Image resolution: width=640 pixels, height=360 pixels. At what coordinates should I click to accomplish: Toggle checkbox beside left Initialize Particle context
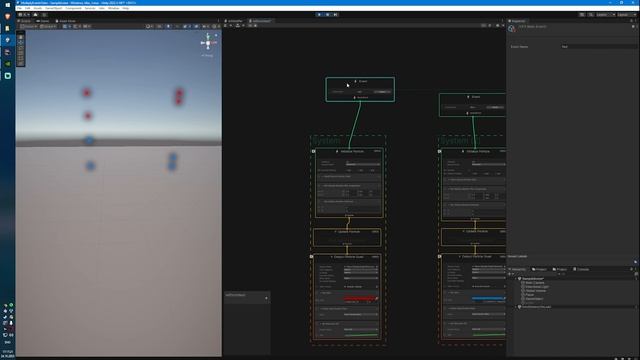click(313, 151)
